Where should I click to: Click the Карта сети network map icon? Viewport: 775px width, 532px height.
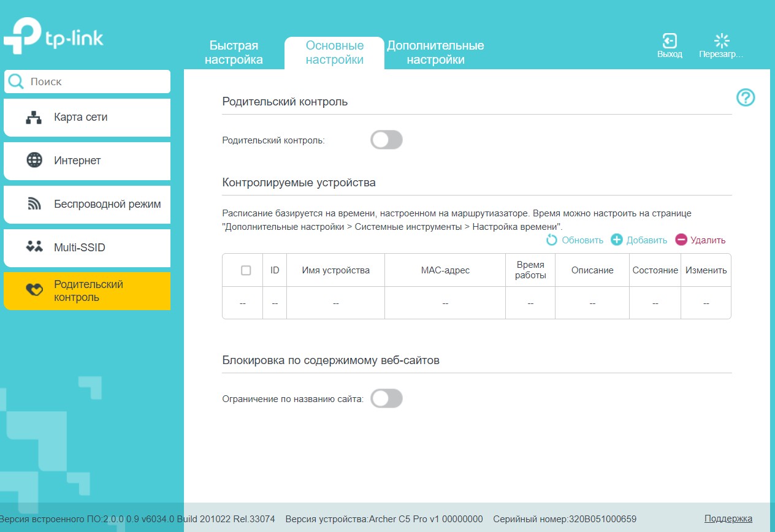[34, 118]
